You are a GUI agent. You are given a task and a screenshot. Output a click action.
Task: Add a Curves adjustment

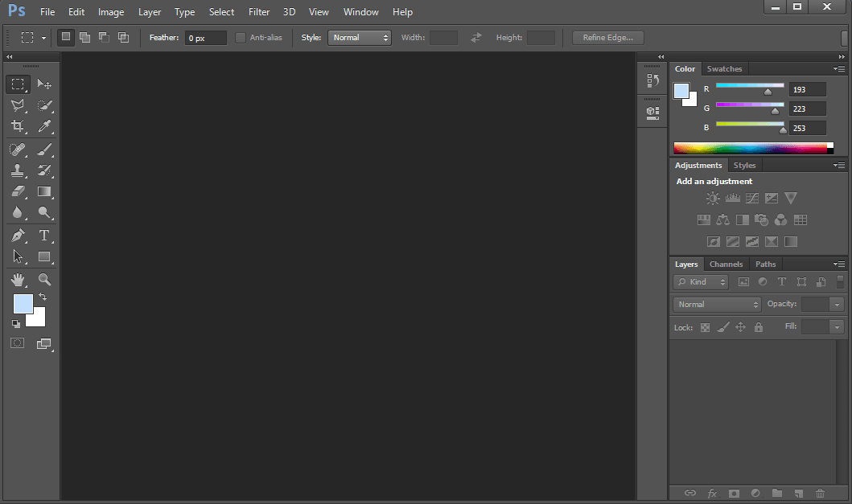(752, 199)
